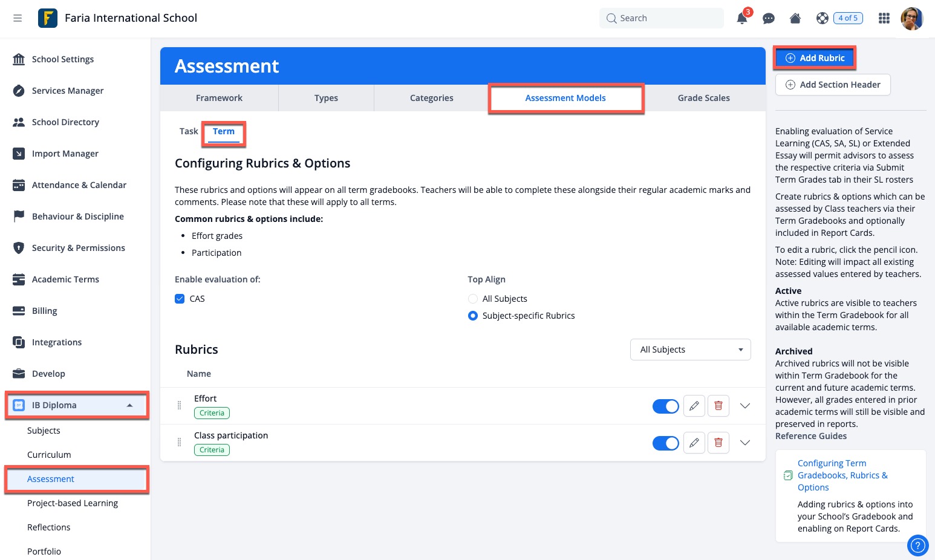Click the Import Manager arrow icon
The height and width of the screenshot is (560, 935).
[19, 154]
